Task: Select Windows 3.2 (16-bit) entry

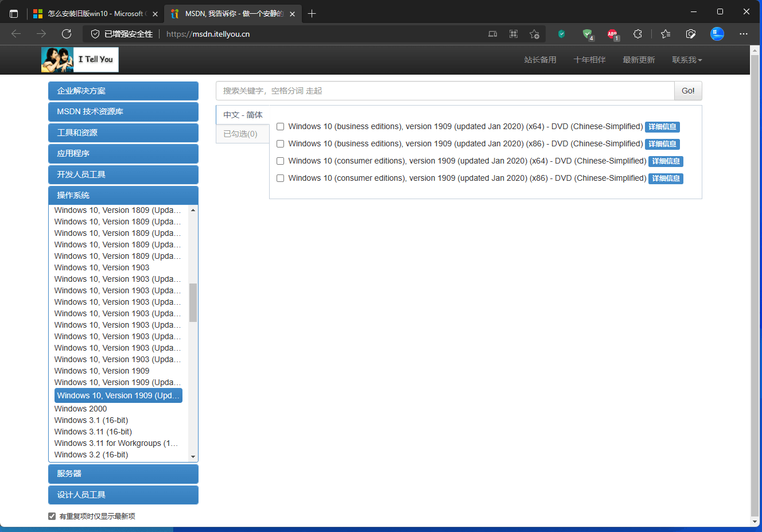Action: click(91, 455)
